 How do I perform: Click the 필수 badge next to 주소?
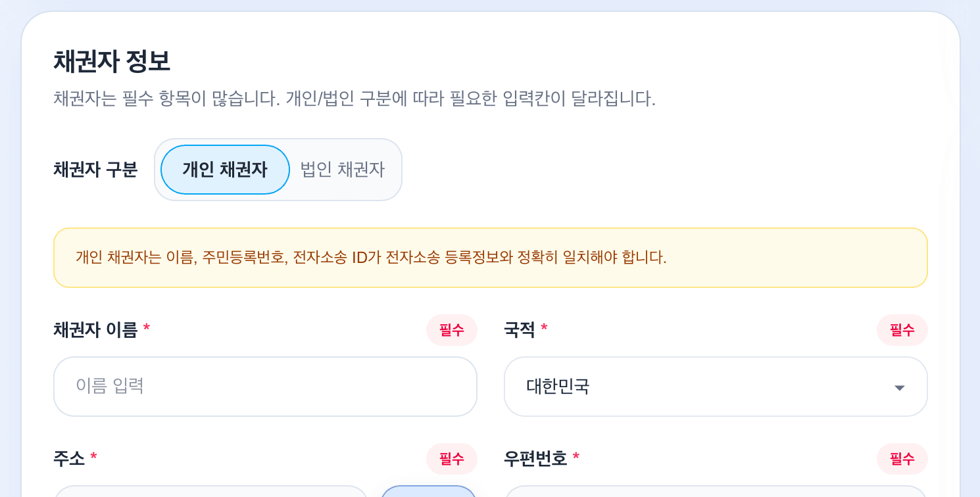(452, 459)
